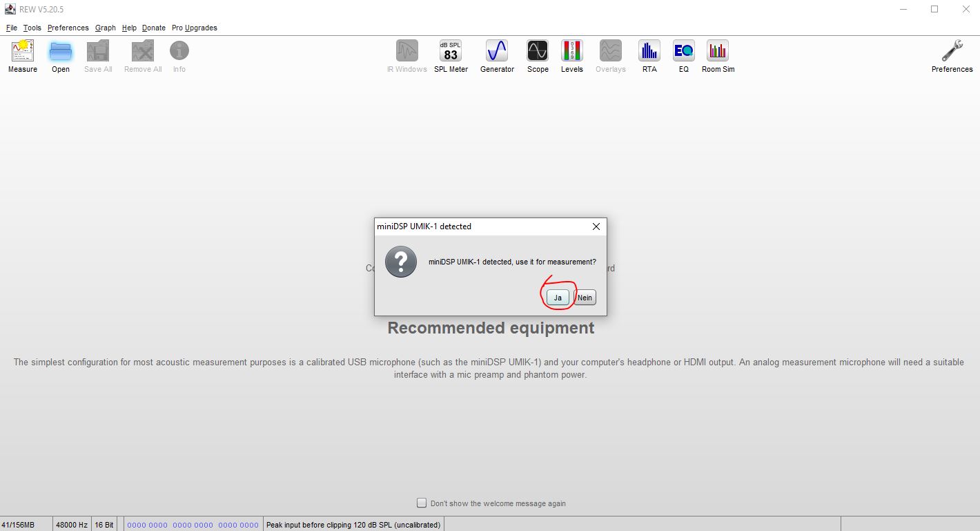The height and width of the screenshot is (531, 980).
Task: Confirm UMIK-1 use with Ja button
Action: [558, 298]
